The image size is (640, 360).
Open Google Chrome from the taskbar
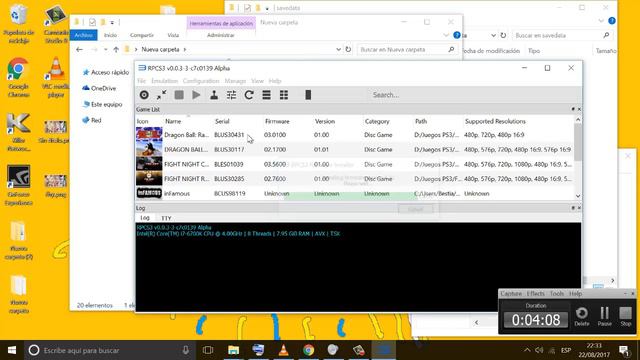309,350
